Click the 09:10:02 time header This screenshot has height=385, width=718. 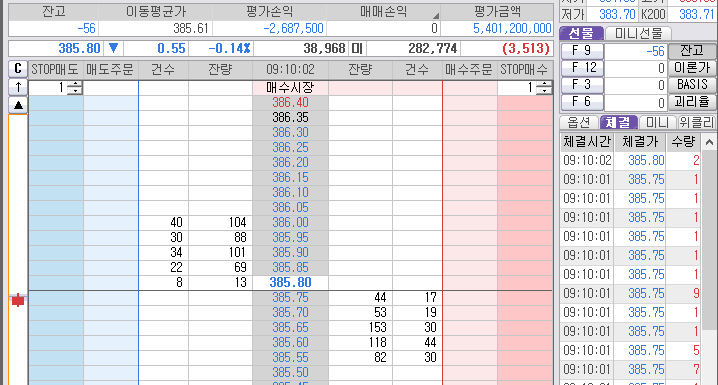[290, 69]
